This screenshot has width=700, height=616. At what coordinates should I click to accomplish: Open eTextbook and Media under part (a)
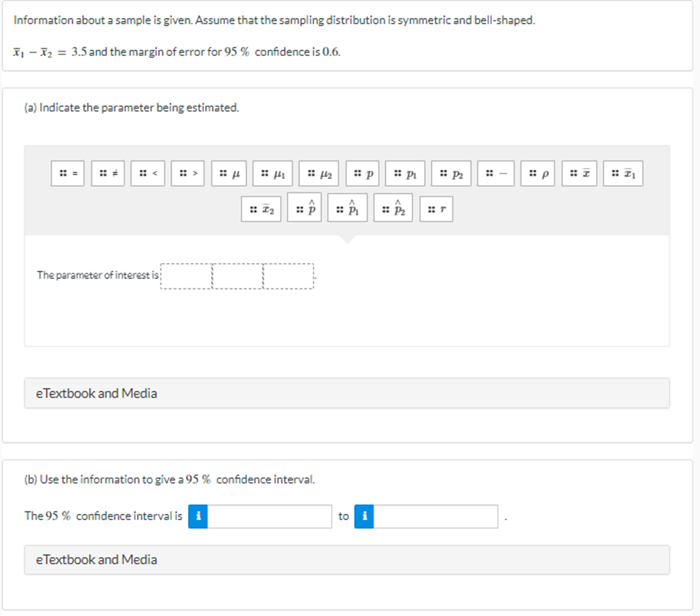pyautogui.click(x=347, y=393)
